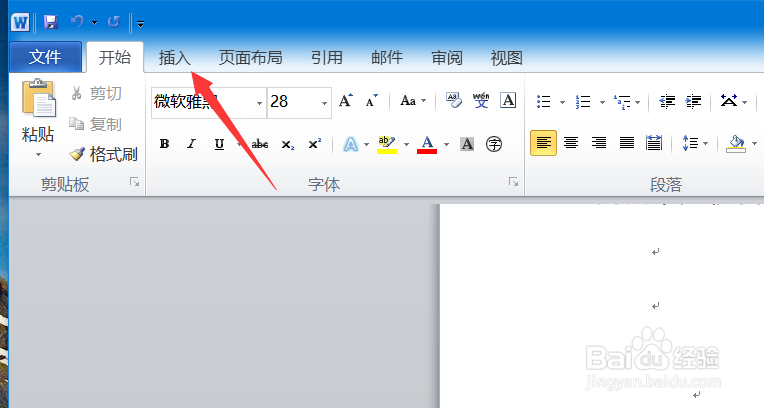Expand the font name dropdown arrow

tap(259, 103)
